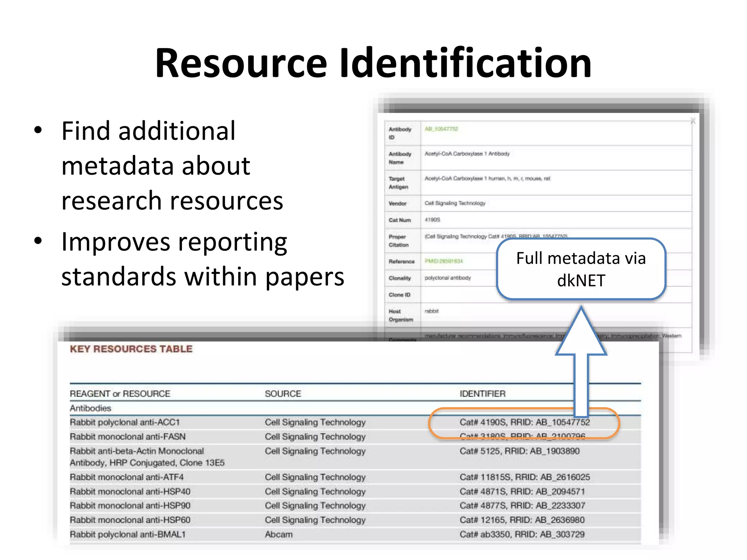Click the REAGENT or RESOURCE column header
747x560 pixels.
[120, 394]
